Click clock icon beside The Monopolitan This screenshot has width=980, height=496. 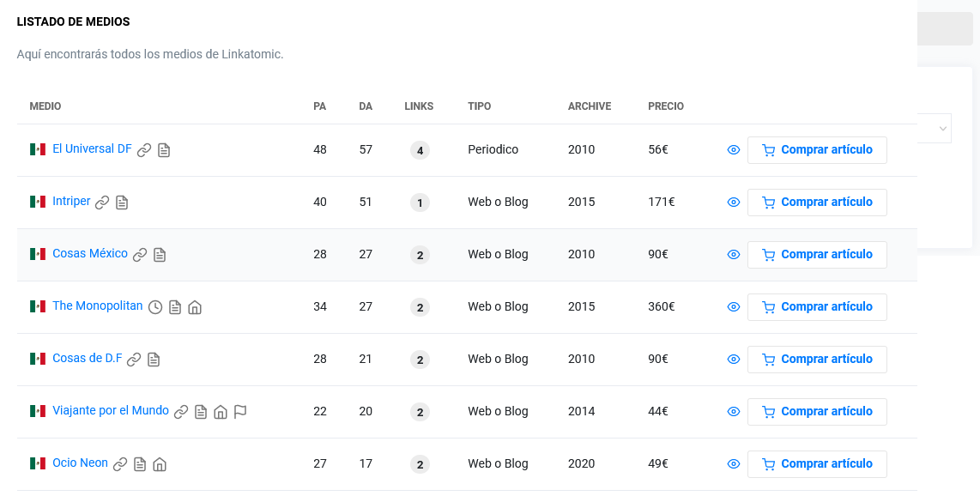tap(155, 307)
